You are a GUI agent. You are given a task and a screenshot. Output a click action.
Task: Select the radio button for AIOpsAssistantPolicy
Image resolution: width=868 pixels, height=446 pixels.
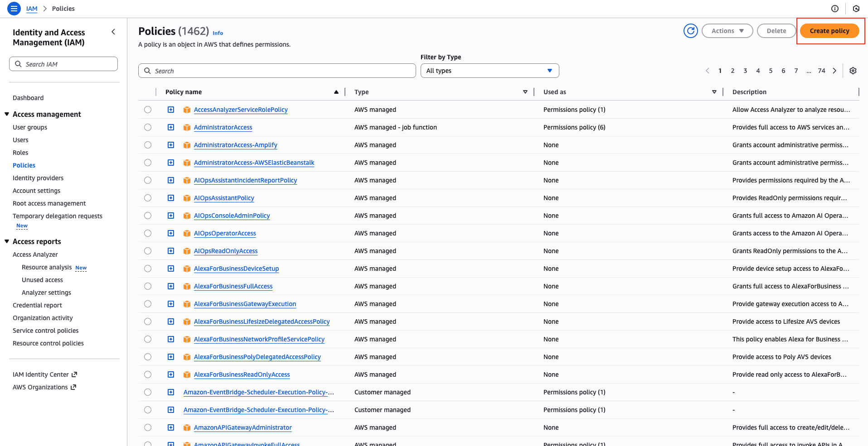click(x=148, y=198)
